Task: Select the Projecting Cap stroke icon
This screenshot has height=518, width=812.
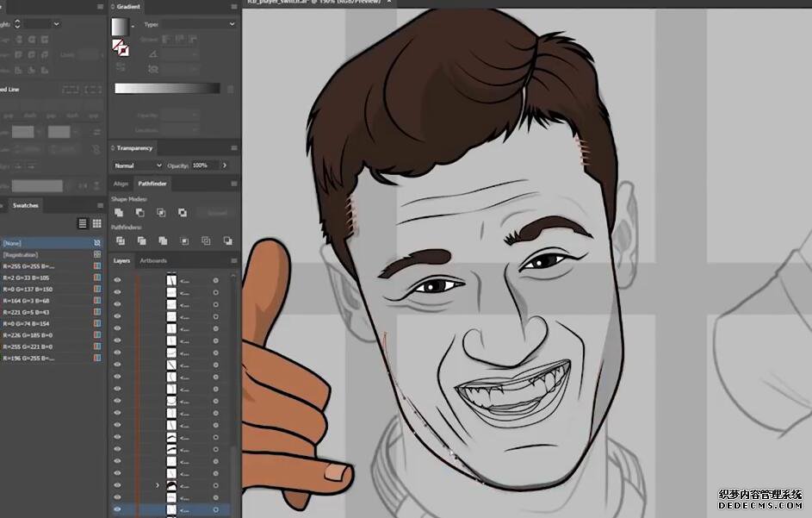Action: point(45,40)
